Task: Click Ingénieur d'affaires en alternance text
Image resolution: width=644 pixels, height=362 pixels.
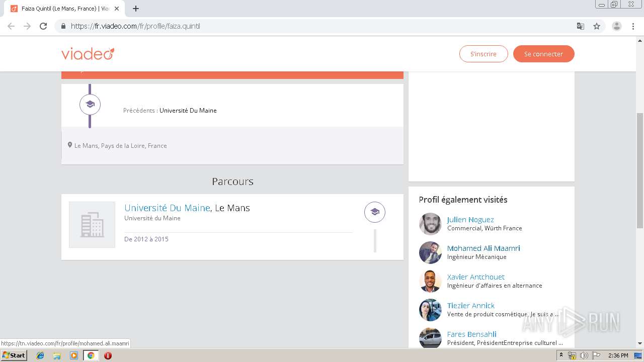Action: (x=495, y=286)
